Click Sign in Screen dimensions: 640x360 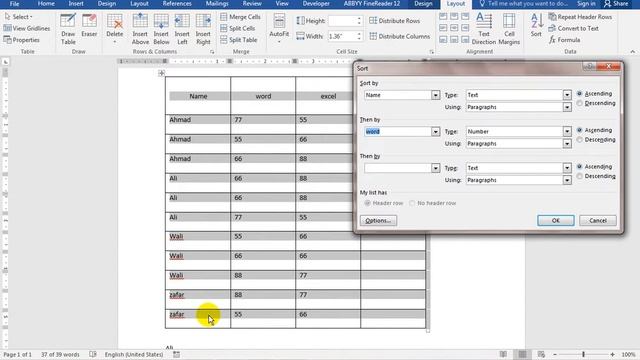[586, 4]
